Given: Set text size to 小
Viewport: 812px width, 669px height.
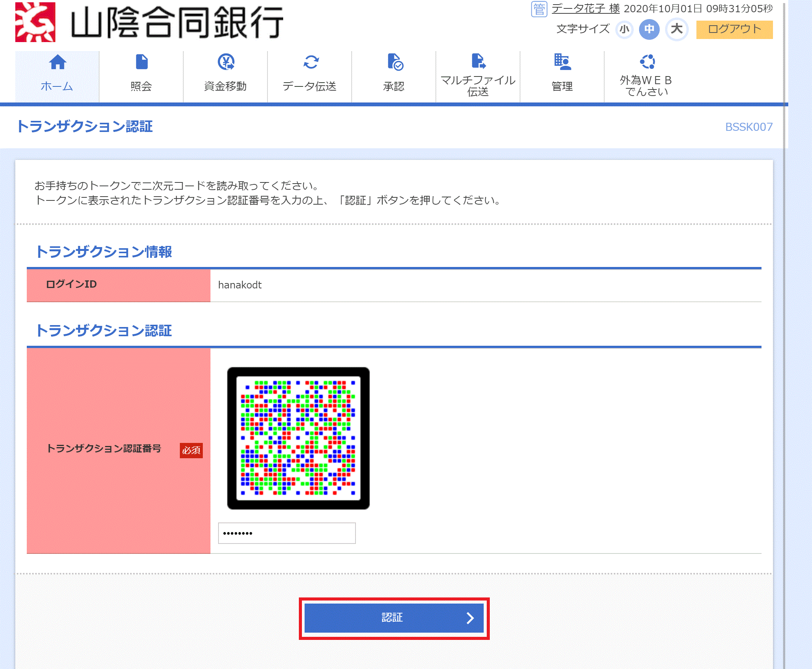Looking at the screenshot, I should (624, 29).
